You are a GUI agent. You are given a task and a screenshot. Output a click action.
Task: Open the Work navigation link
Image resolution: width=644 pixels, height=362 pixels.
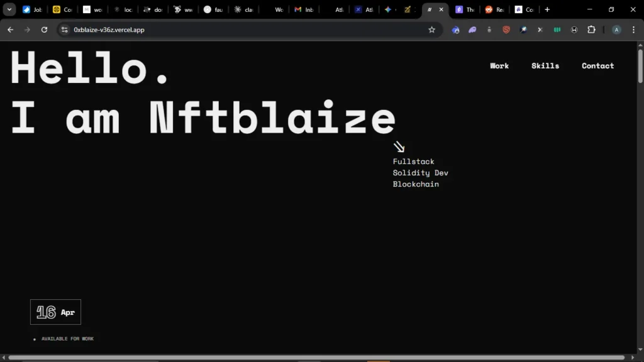click(499, 65)
